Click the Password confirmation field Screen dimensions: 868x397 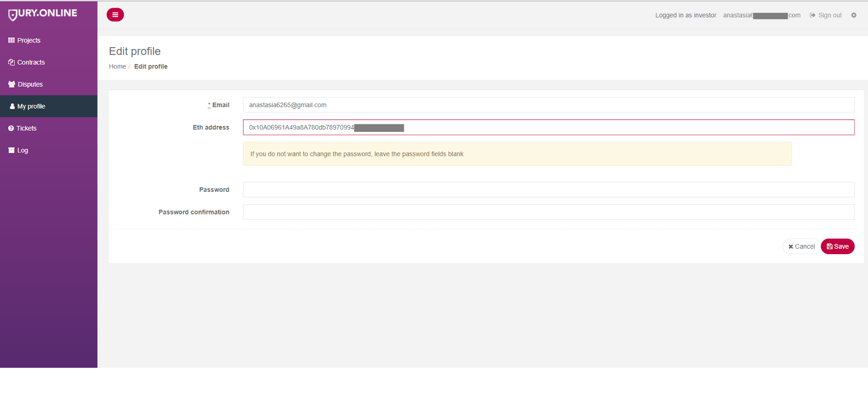point(548,212)
